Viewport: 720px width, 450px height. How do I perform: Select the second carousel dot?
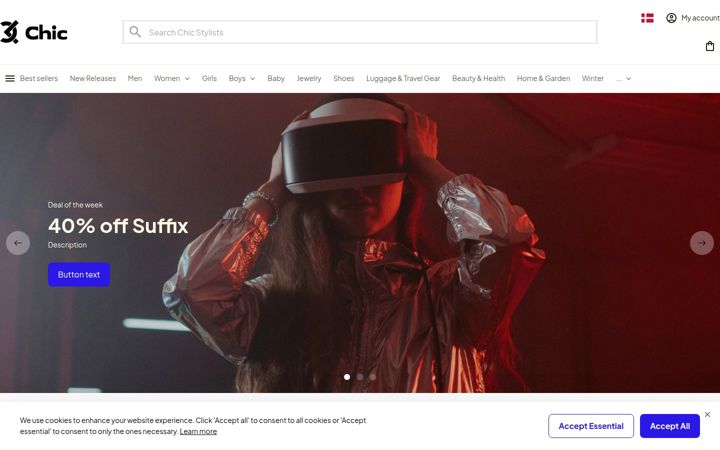(360, 377)
